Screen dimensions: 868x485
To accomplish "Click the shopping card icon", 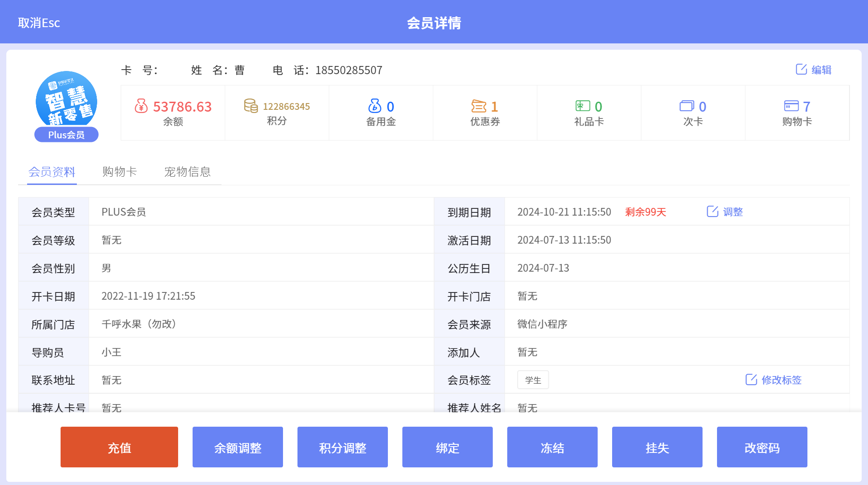I will [791, 106].
